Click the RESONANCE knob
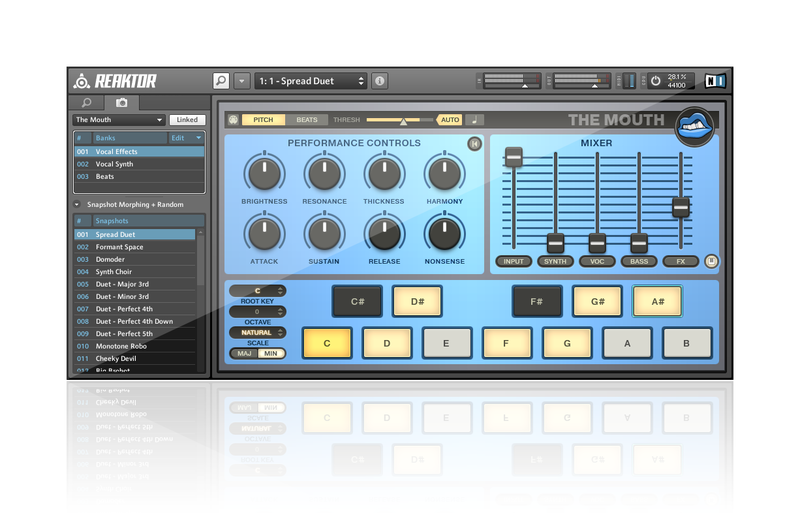Screen dimensions: 800x513 tap(324, 173)
